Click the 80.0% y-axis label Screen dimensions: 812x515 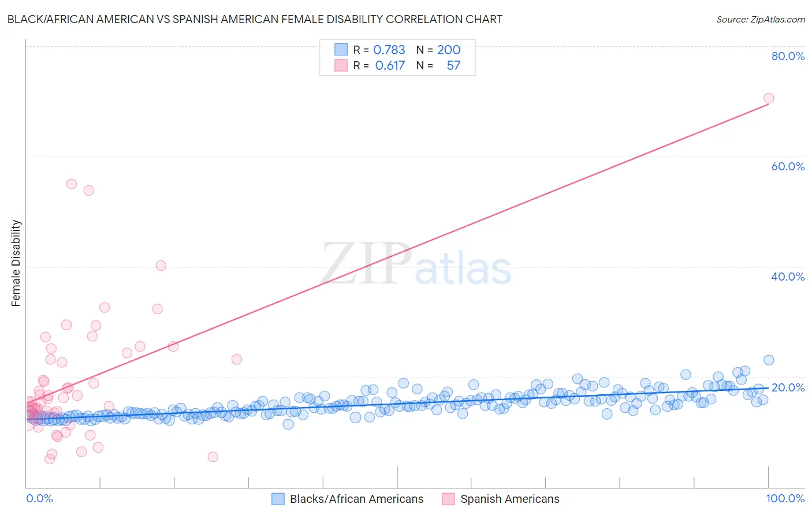point(788,56)
